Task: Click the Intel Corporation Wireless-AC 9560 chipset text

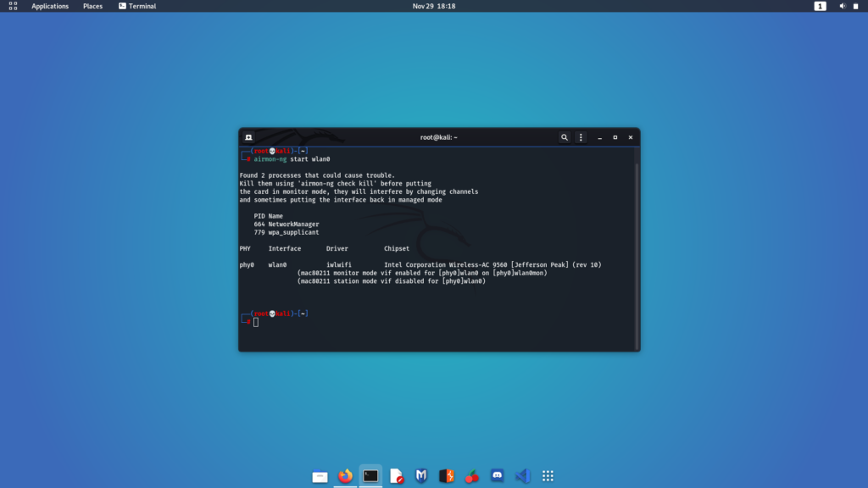Action: click(492, 265)
